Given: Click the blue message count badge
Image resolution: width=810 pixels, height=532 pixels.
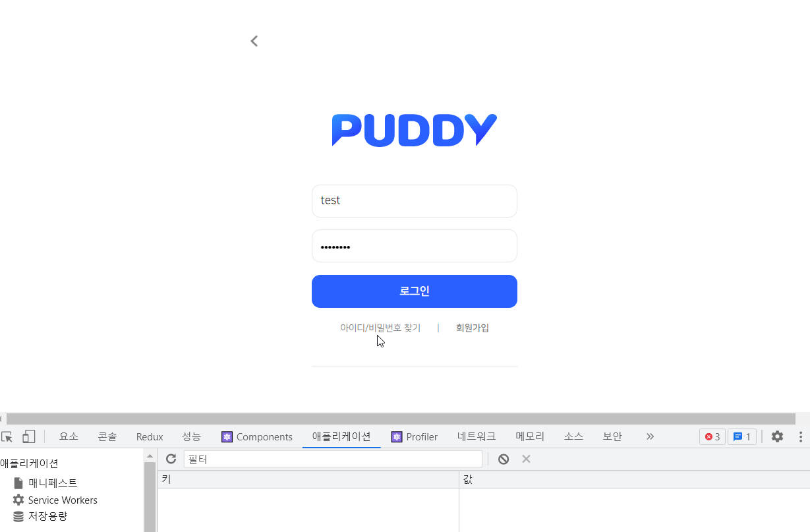Looking at the screenshot, I should (742, 436).
